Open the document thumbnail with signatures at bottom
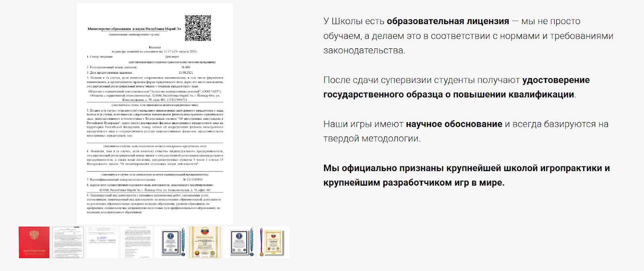Screen dimensions: 644x271 point(136,242)
